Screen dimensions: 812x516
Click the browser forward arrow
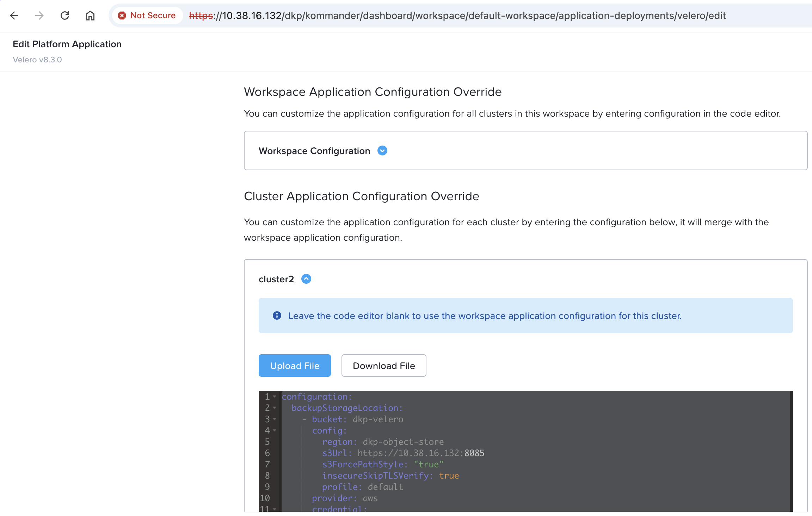point(39,16)
